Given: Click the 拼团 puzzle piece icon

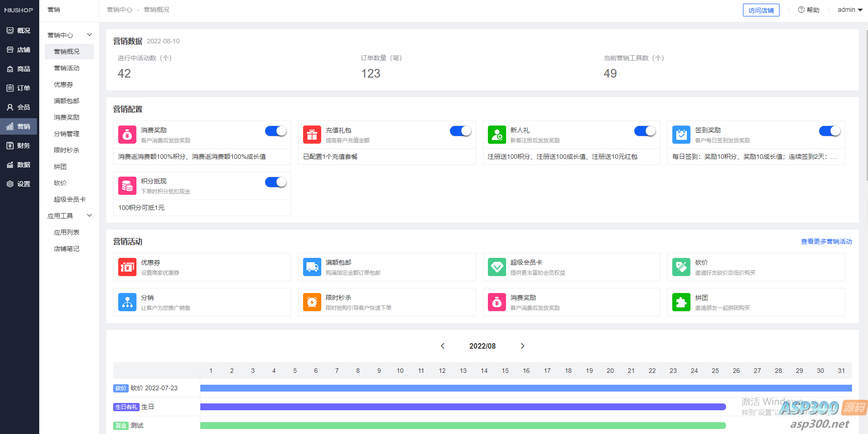Looking at the screenshot, I should pyautogui.click(x=681, y=302).
